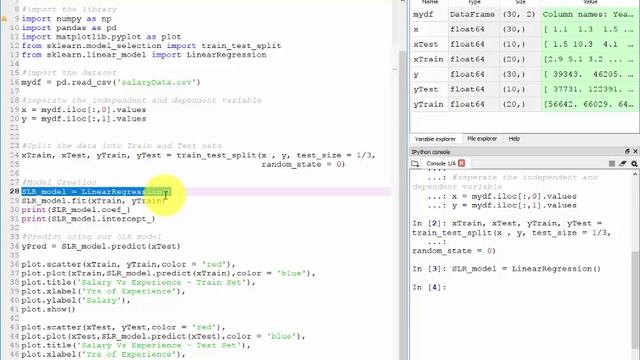Image resolution: width=640 pixels, height=360 pixels.
Task: Open the IPython console options icon
Action: (634, 163)
